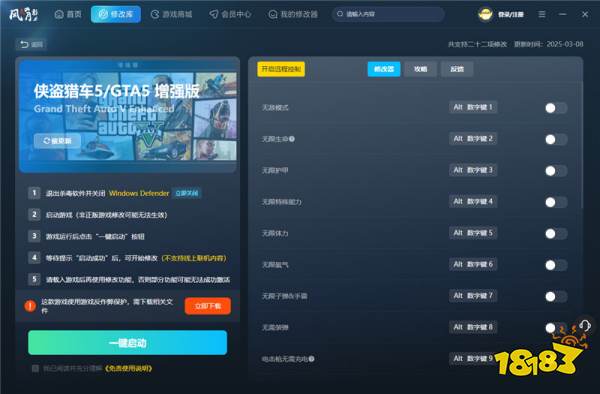600x394 pixels.
Task: Click the Alt 数字键 3 hotkey field
Action: (x=473, y=170)
